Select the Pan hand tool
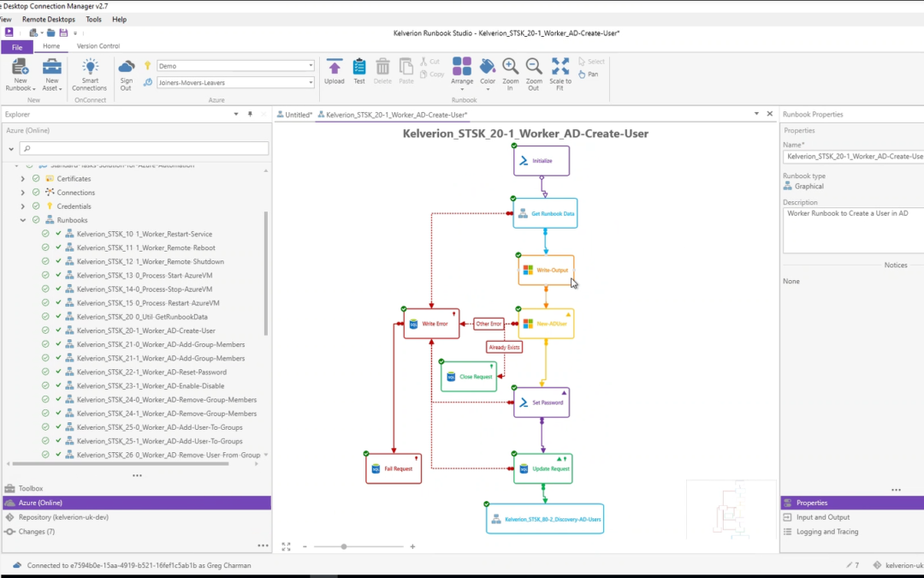 coord(588,74)
